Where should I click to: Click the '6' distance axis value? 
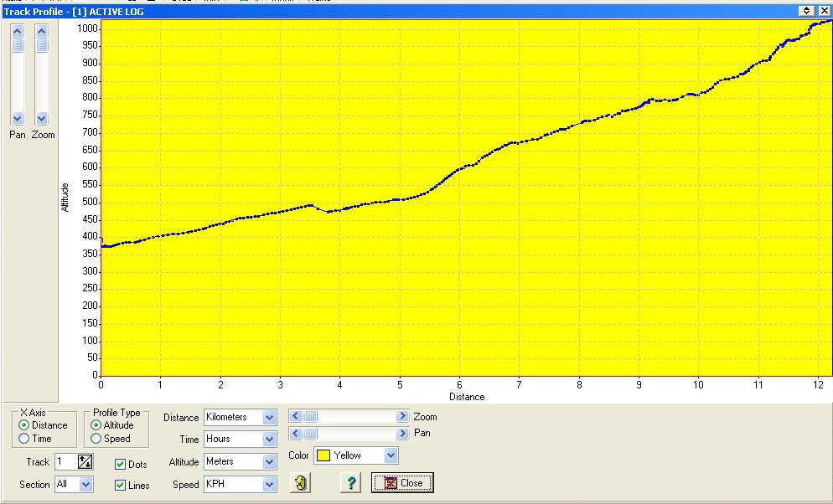point(459,385)
